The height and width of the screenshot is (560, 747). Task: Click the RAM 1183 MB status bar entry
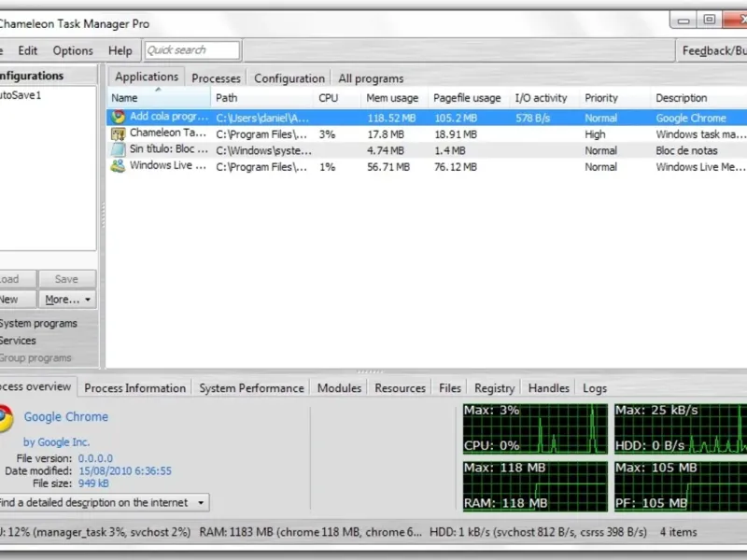pos(310,532)
